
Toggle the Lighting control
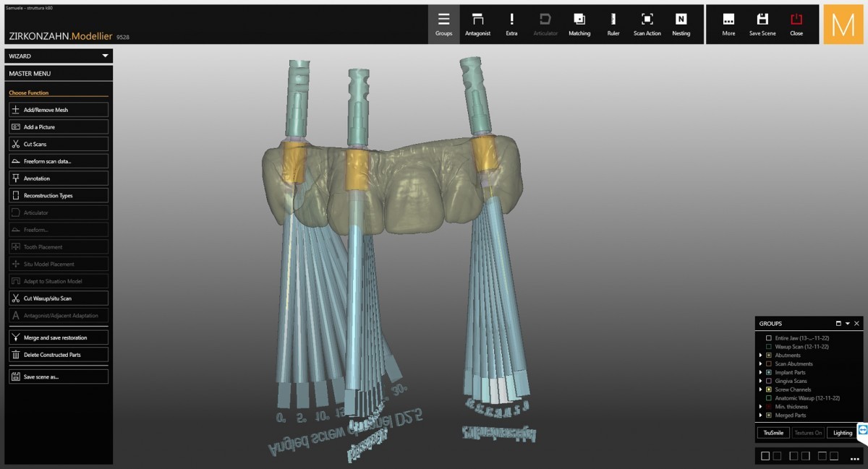(841, 432)
